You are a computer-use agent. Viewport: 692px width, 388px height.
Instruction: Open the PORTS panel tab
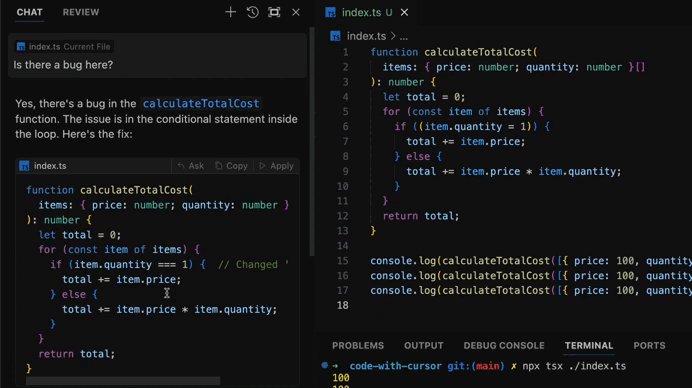point(649,346)
